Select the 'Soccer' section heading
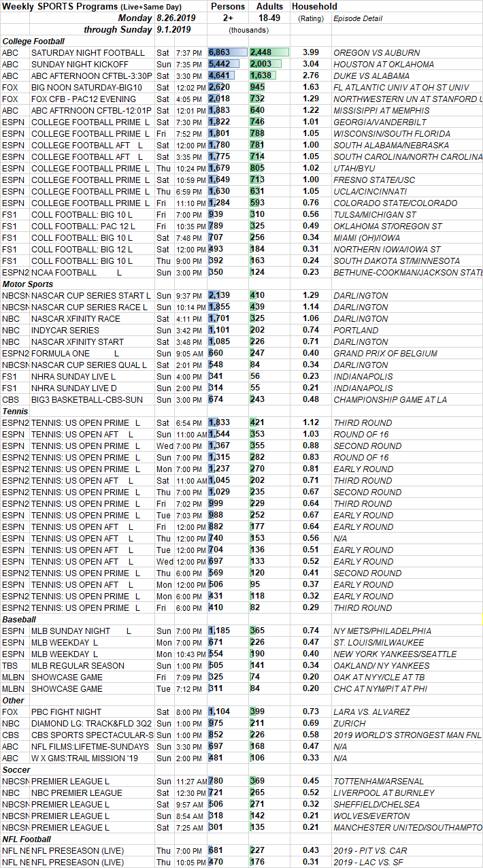This screenshot has height=868, width=483. click(16, 769)
